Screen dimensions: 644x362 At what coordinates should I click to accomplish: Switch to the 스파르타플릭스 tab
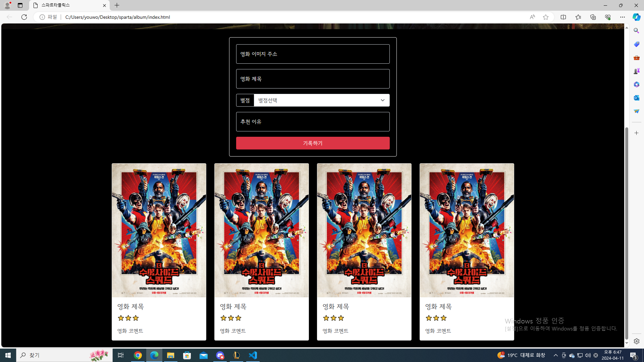[69, 5]
